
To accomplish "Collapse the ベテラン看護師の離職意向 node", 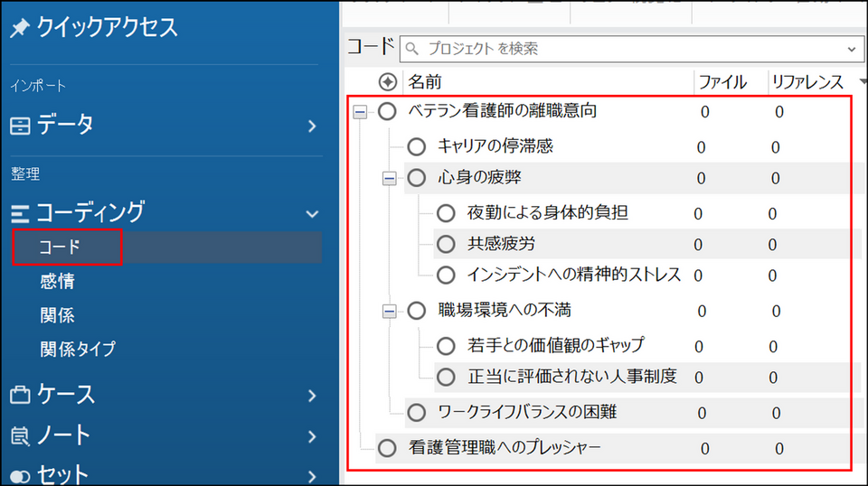I will [360, 112].
